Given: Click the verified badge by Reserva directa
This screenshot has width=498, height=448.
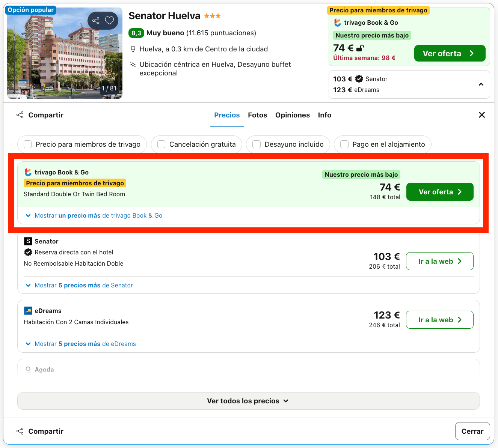Looking at the screenshot, I should pyautogui.click(x=28, y=252).
